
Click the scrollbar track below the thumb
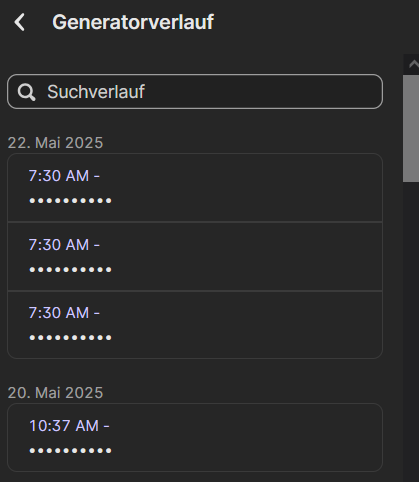(x=411, y=330)
